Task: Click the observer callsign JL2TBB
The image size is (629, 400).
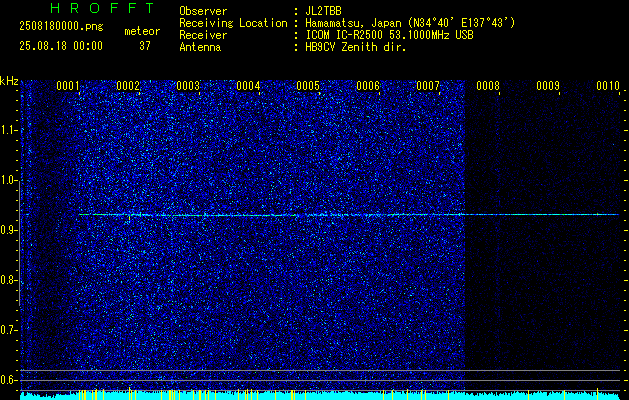Action: point(323,11)
